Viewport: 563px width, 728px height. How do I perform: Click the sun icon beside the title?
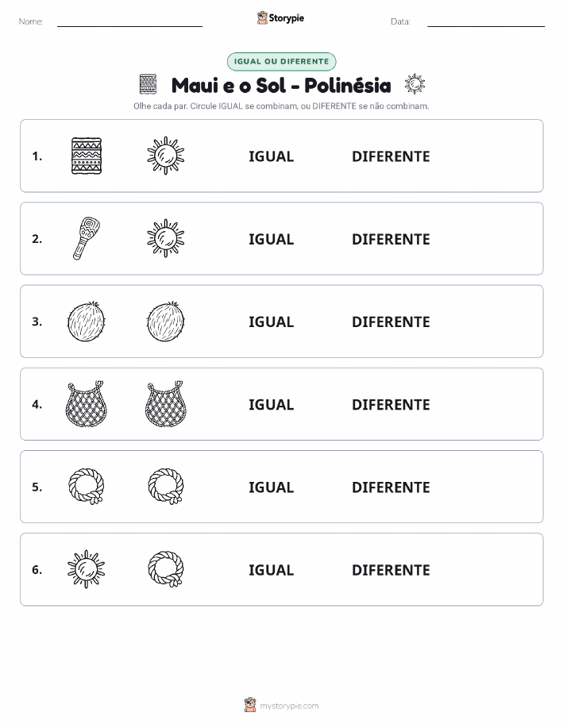point(415,84)
